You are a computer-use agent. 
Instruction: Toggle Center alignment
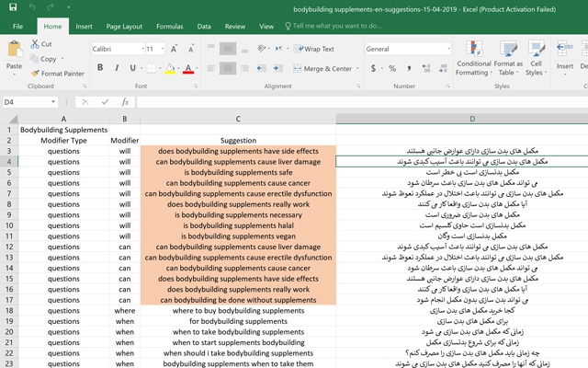click(x=228, y=68)
